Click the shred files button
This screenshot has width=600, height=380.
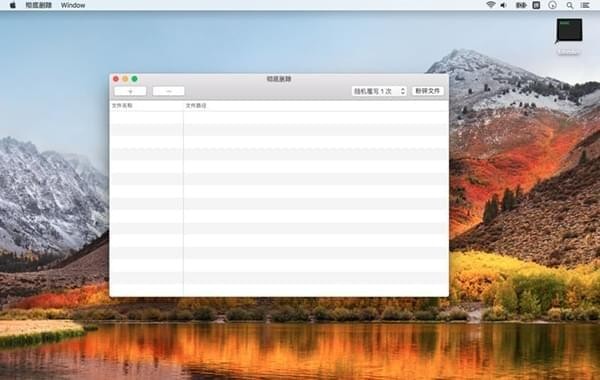[428, 91]
